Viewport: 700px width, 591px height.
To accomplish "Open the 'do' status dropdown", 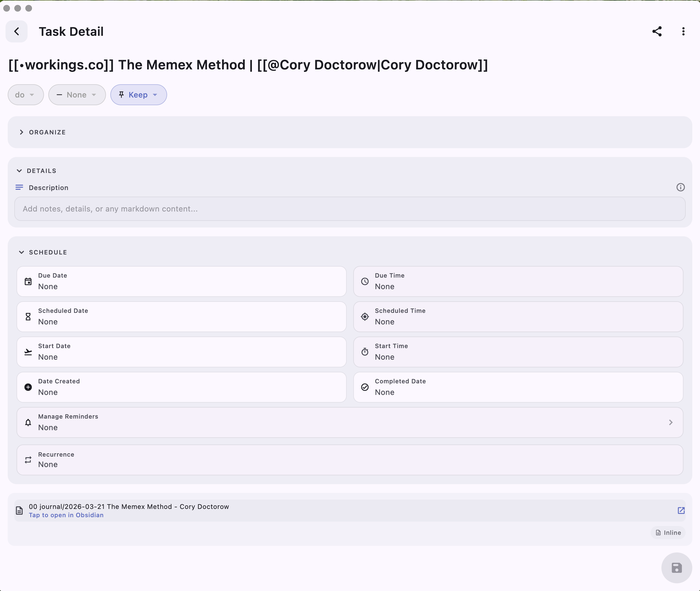I will (x=25, y=95).
